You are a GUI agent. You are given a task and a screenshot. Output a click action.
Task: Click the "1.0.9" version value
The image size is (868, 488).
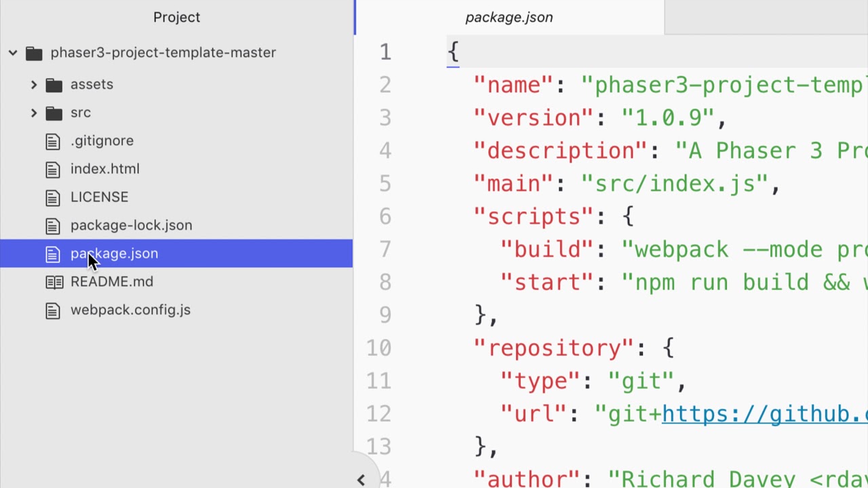pos(668,118)
